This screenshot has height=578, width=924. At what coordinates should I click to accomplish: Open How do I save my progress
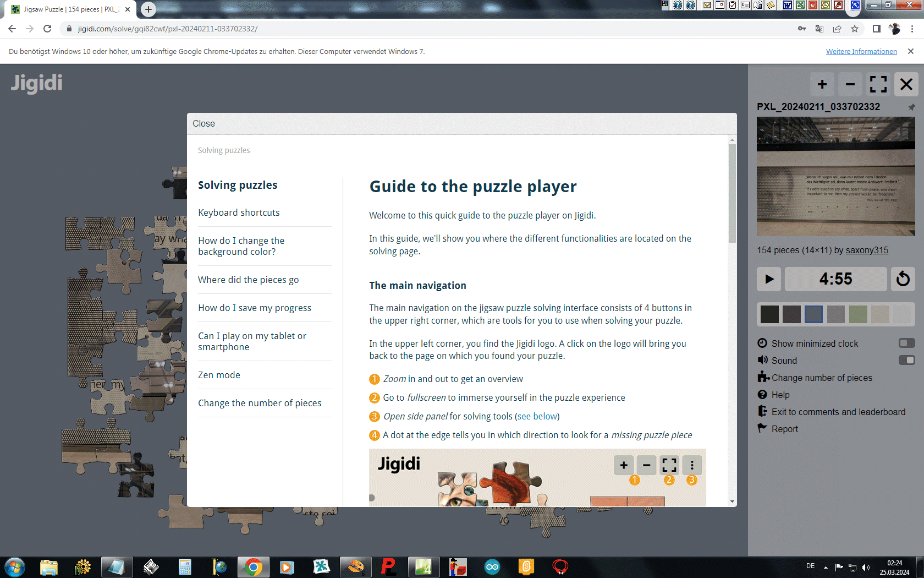(255, 308)
